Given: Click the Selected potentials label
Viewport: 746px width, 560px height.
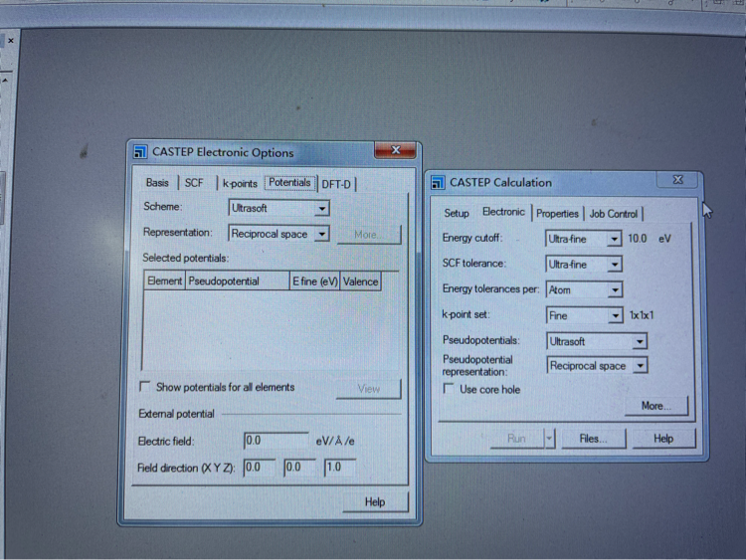Looking at the screenshot, I should pyautogui.click(x=186, y=258).
